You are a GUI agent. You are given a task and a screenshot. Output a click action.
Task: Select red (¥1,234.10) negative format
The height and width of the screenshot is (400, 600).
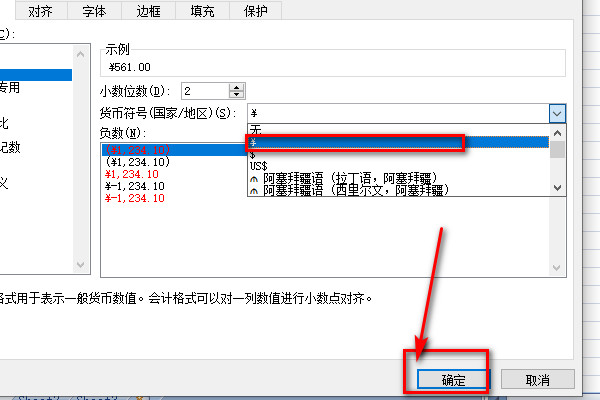pos(174,150)
